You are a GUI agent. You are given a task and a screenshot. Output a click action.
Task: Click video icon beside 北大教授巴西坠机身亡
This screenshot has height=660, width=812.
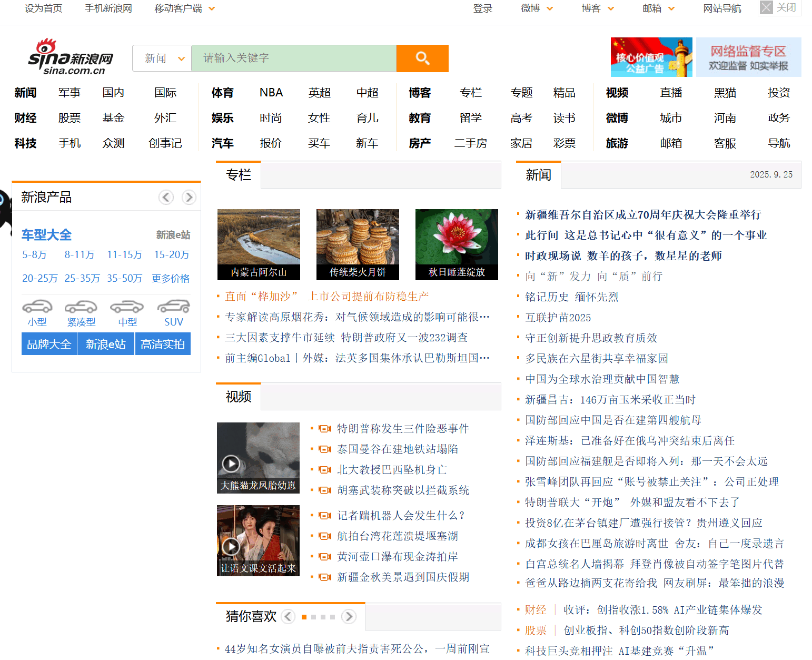click(x=325, y=470)
